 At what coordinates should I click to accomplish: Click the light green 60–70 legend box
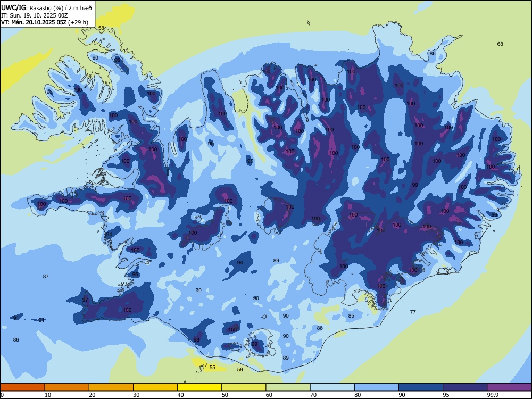288,387
